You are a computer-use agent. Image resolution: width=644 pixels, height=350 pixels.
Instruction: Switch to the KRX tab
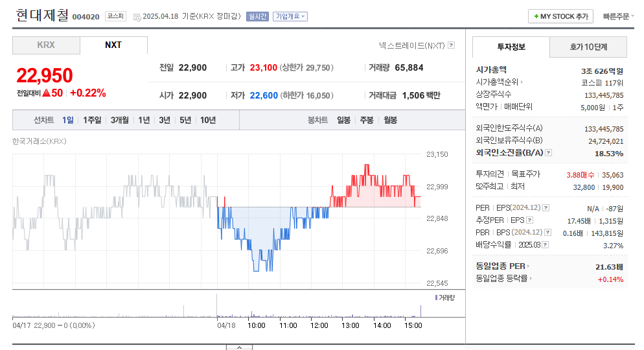(46, 45)
